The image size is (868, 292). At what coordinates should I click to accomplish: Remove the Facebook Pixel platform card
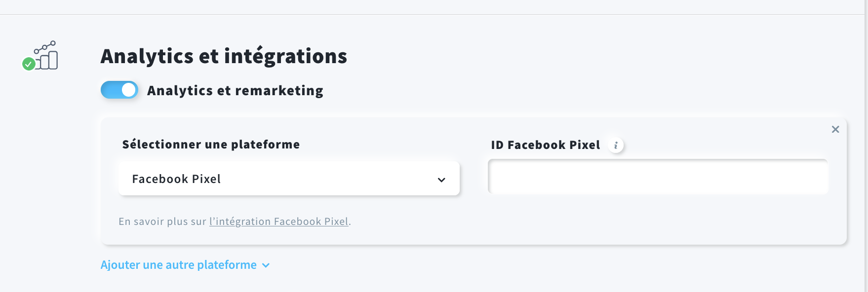835,129
